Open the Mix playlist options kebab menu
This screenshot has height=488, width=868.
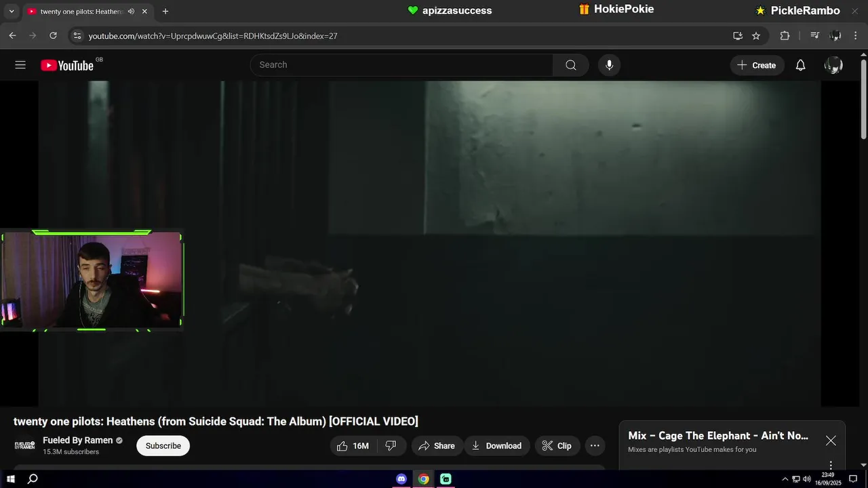click(831, 465)
